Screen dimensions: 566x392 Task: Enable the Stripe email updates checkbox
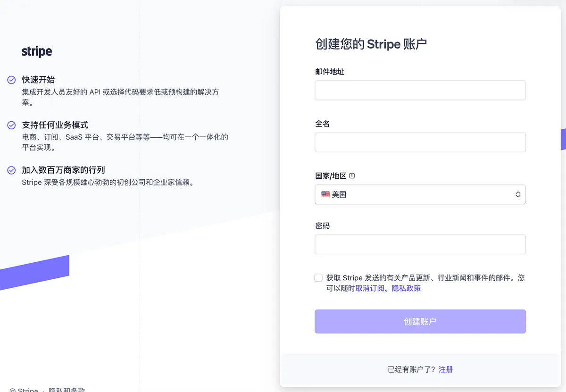click(318, 278)
